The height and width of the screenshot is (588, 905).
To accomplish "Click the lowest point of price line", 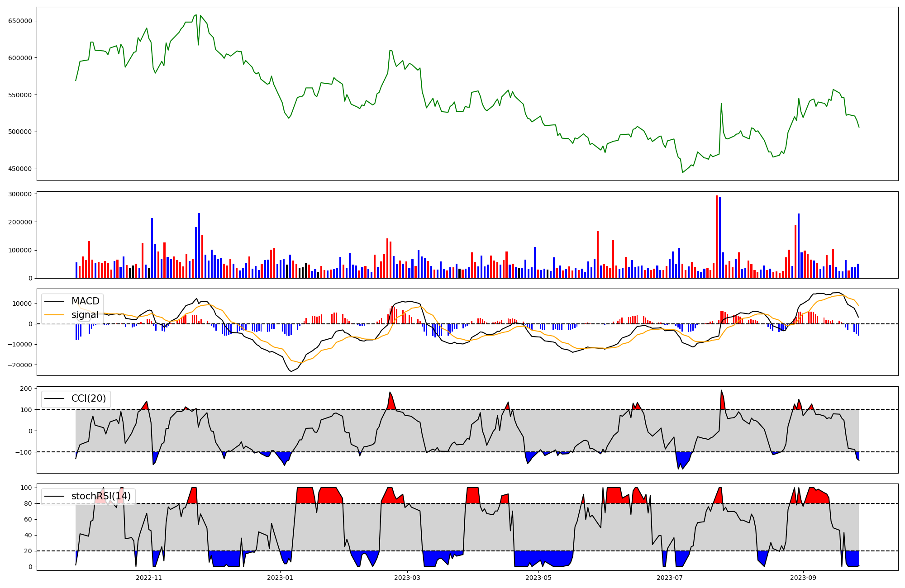I will [x=683, y=172].
